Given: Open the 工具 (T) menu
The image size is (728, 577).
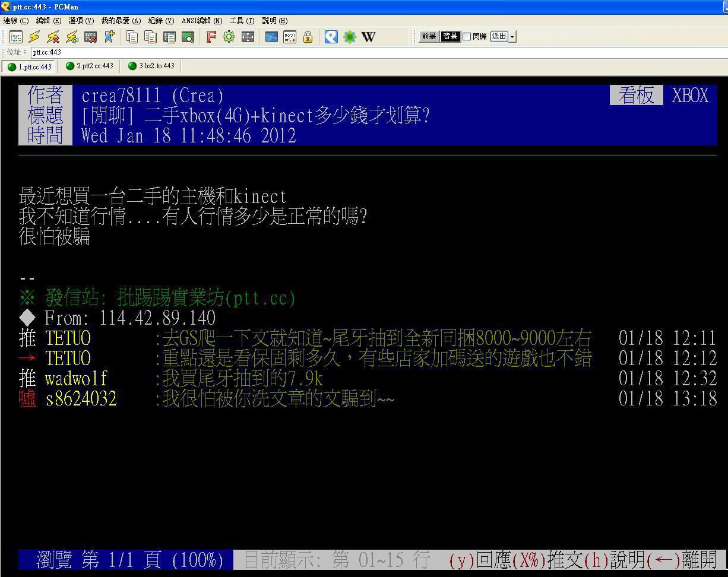Looking at the screenshot, I should pyautogui.click(x=242, y=20).
